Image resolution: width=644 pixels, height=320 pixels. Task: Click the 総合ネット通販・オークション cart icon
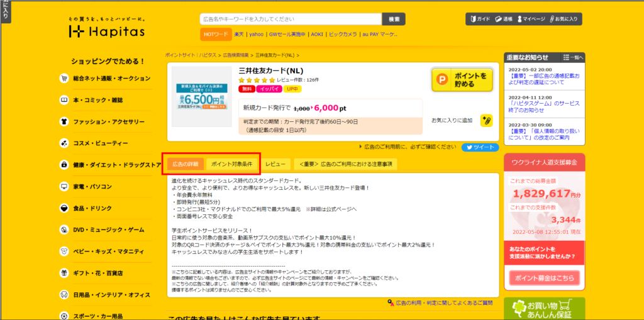(x=64, y=79)
